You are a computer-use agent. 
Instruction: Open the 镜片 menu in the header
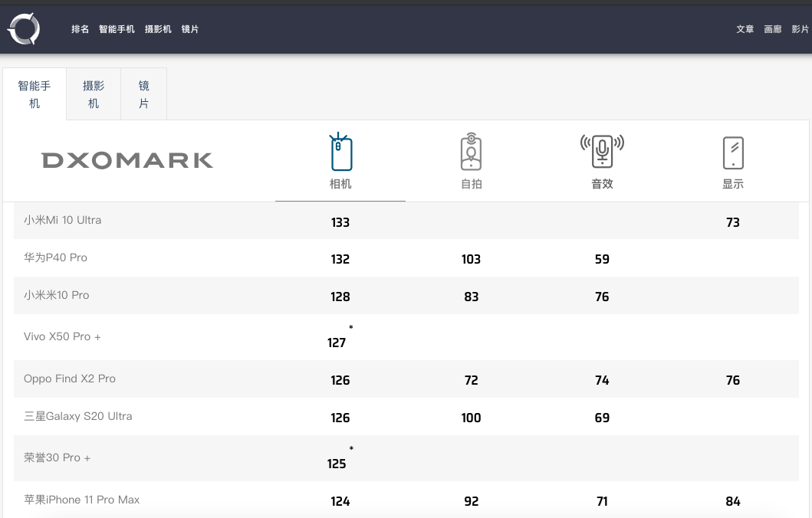[190, 29]
